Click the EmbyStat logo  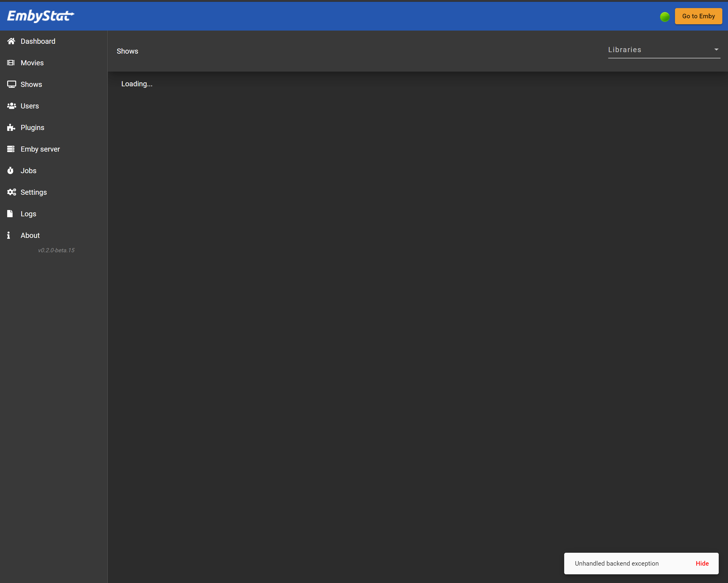point(40,16)
